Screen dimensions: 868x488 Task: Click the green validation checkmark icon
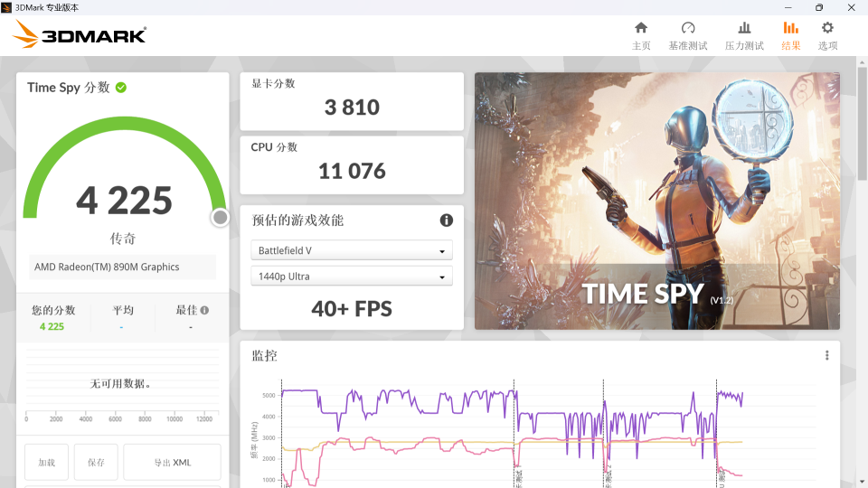click(121, 88)
